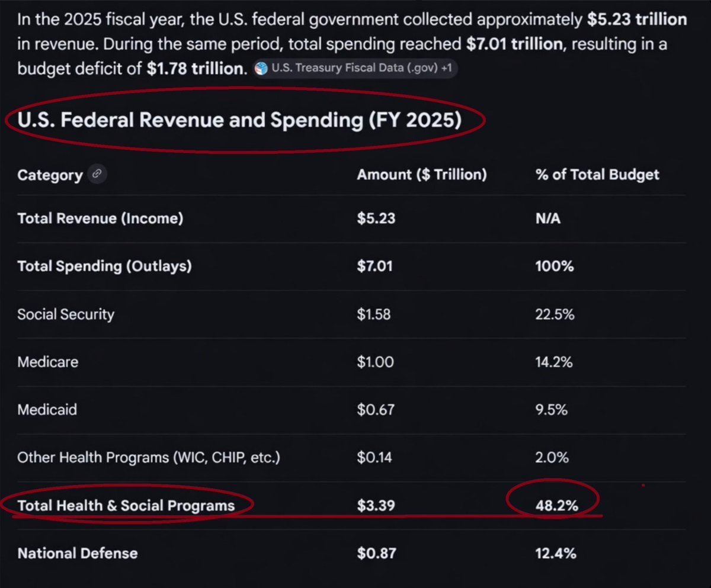This screenshot has width=711, height=588.
Task: Click the Social Security row label
Action: (x=66, y=314)
